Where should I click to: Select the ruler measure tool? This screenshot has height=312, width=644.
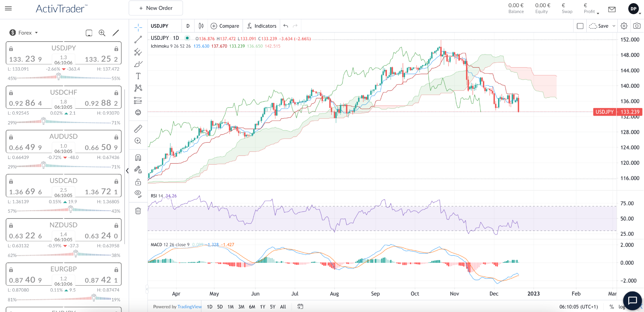point(138,129)
